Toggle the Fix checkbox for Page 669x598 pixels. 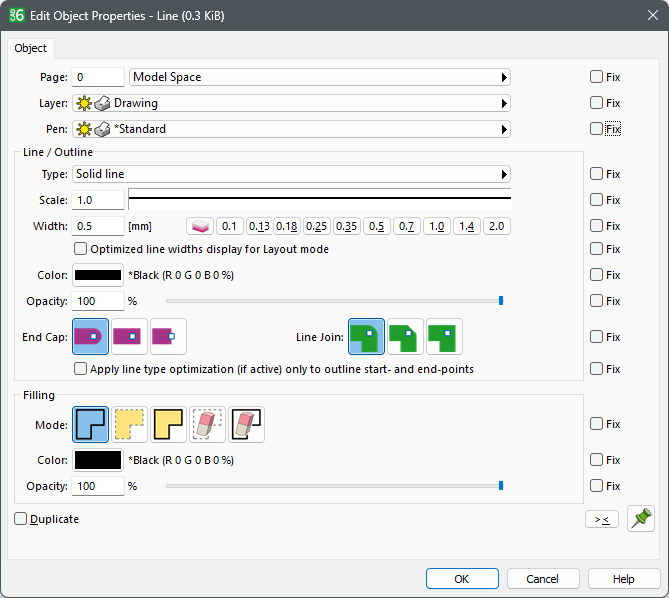[x=596, y=77]
